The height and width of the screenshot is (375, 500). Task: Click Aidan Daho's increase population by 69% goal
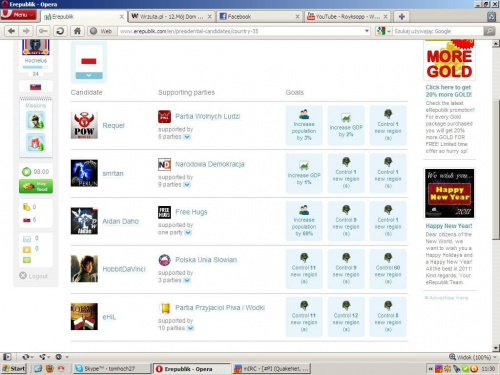[x=304, y=221]
